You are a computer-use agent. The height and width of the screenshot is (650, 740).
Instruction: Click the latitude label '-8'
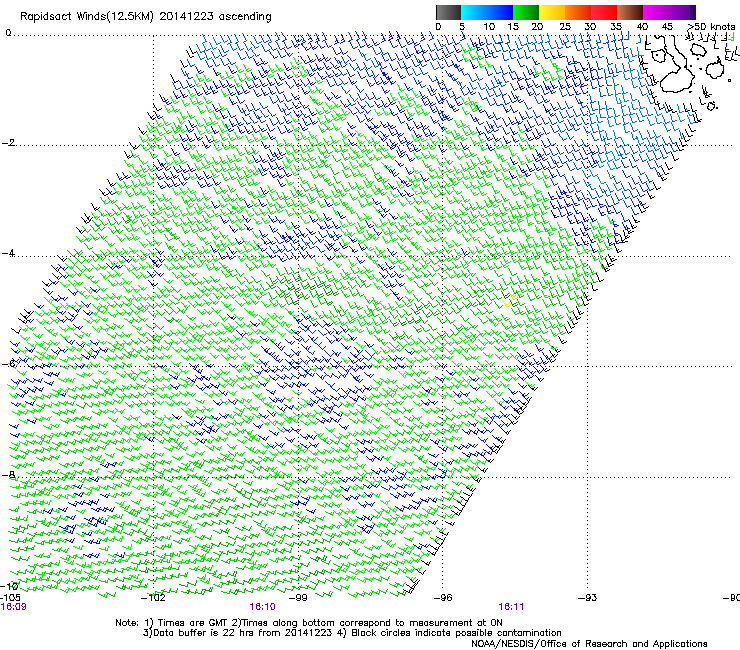click(8, 474)
